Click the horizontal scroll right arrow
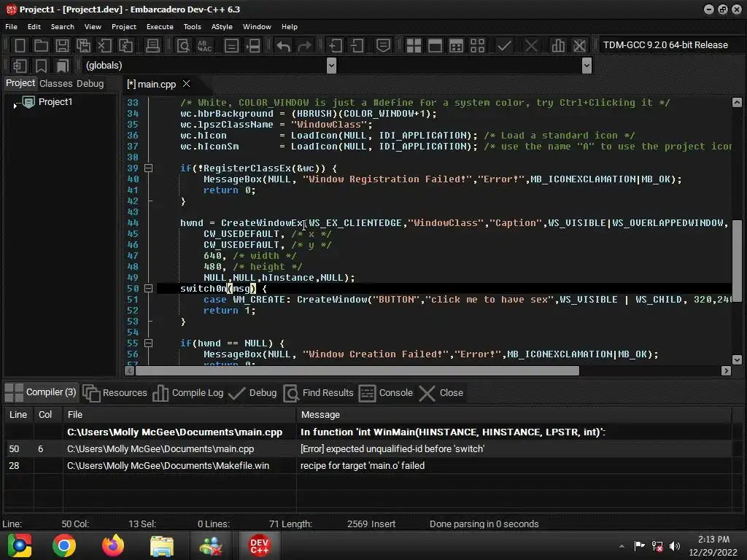747x560 pixels. click(x=726, y=371)
